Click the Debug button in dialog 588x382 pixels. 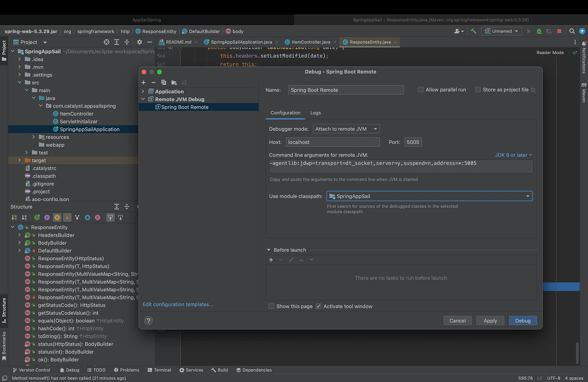tap(523, 321)
